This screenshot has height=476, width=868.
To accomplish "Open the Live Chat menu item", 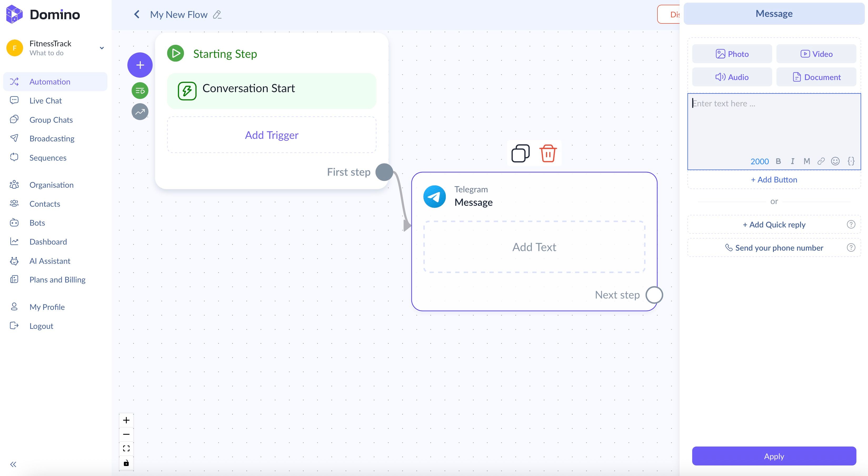I will click(46, 101).
